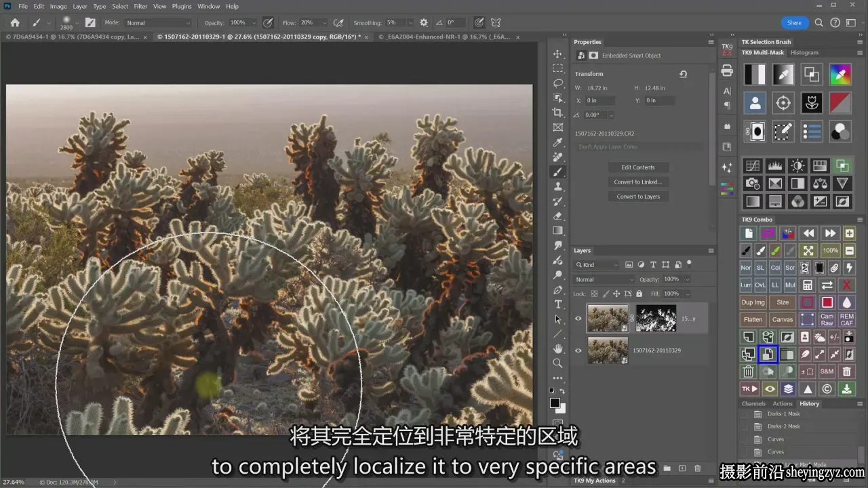
Task: Click the TK9 Brightness/Contrast sun icon
Action: tap(797, 165)
